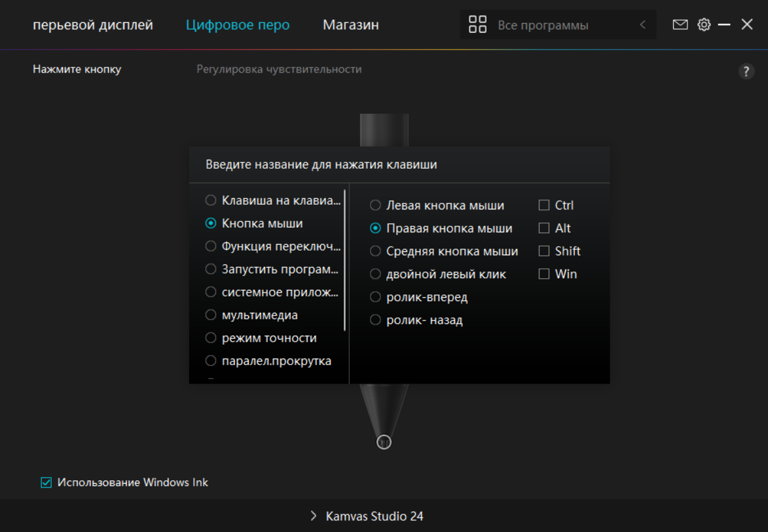Open the settings gear icon
768x532 pixels.
[x=704, y=25]
